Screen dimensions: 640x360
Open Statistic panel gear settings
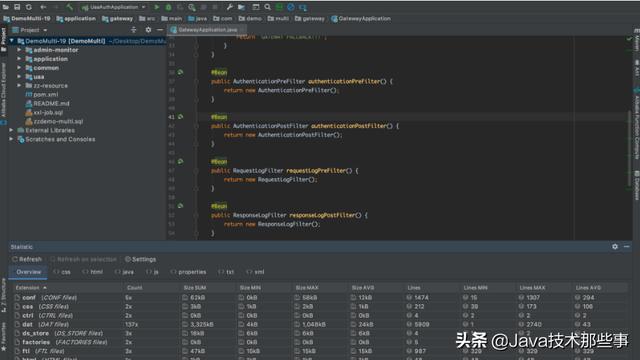(615, 247)
